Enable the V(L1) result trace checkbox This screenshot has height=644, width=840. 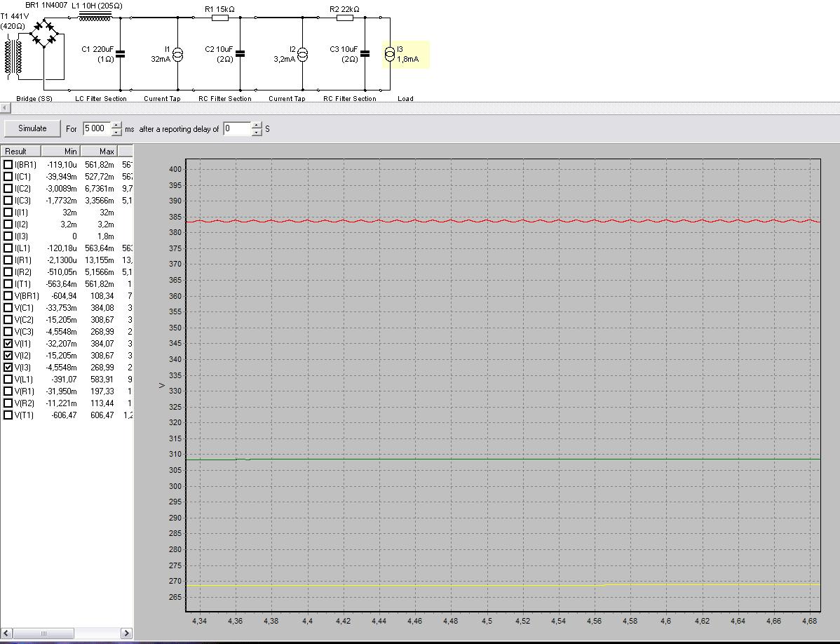pyautogui.click(x=8, y=380)
